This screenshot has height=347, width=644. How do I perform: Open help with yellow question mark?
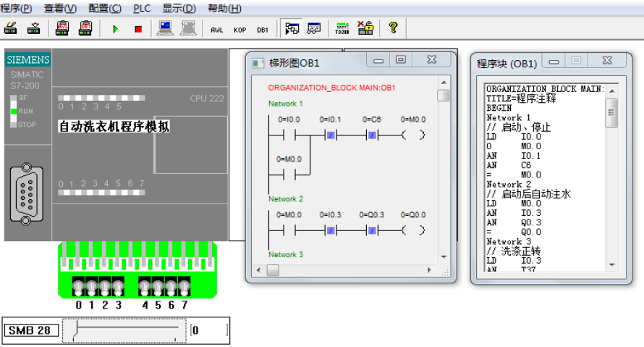point(393,28)
